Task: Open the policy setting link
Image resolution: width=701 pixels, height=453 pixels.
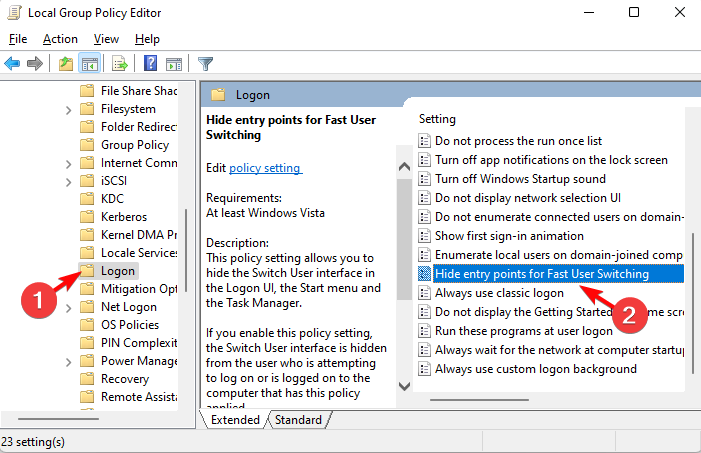Action: point(265,168)
